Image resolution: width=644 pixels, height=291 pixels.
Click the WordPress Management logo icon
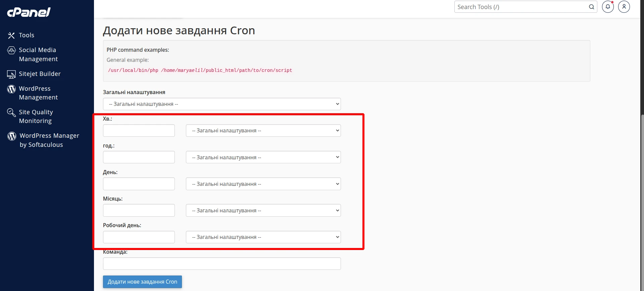[x=11, y=89]
